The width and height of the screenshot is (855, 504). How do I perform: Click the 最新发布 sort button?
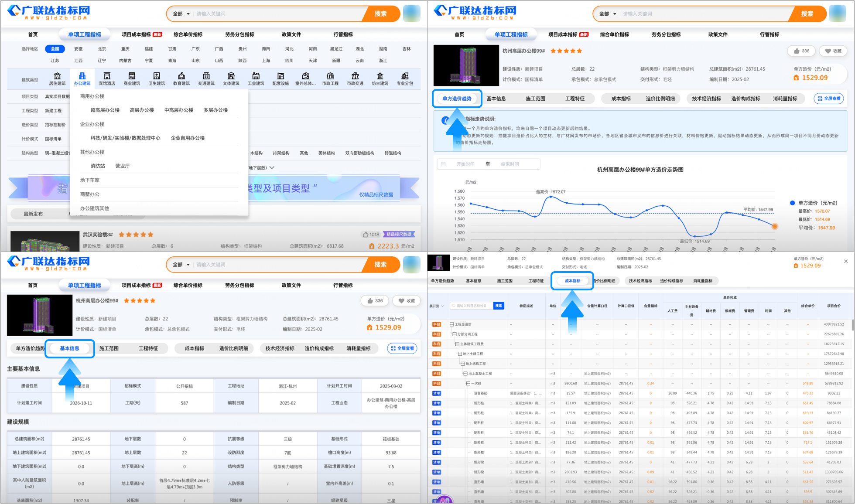coord(33,214)
